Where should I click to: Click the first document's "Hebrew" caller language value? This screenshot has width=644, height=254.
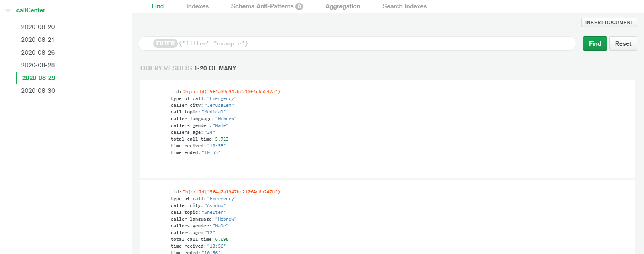point(226,119)
